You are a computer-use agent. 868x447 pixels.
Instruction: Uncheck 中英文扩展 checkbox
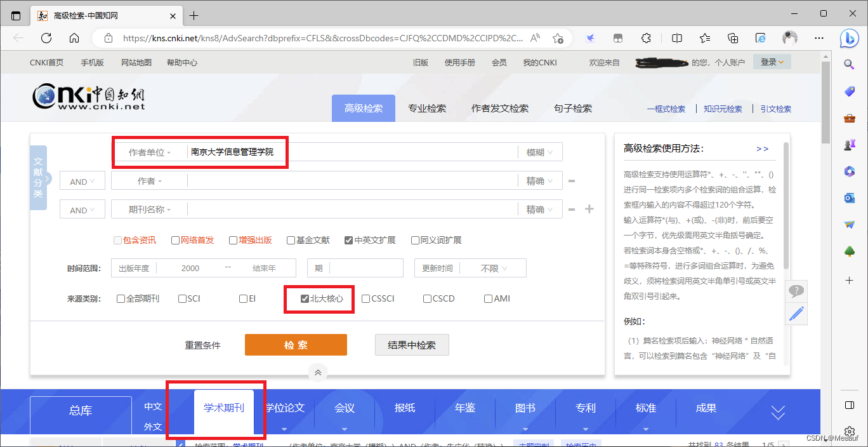click(x=348, y=240)
